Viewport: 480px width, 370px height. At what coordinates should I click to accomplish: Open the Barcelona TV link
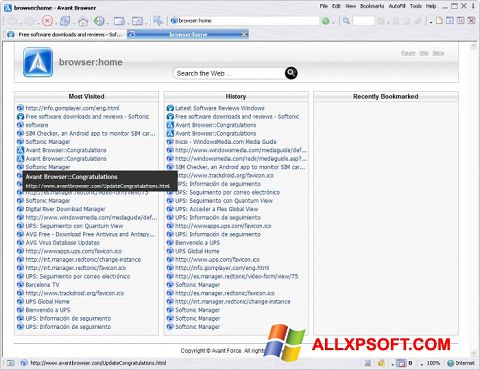click(42, 285)
